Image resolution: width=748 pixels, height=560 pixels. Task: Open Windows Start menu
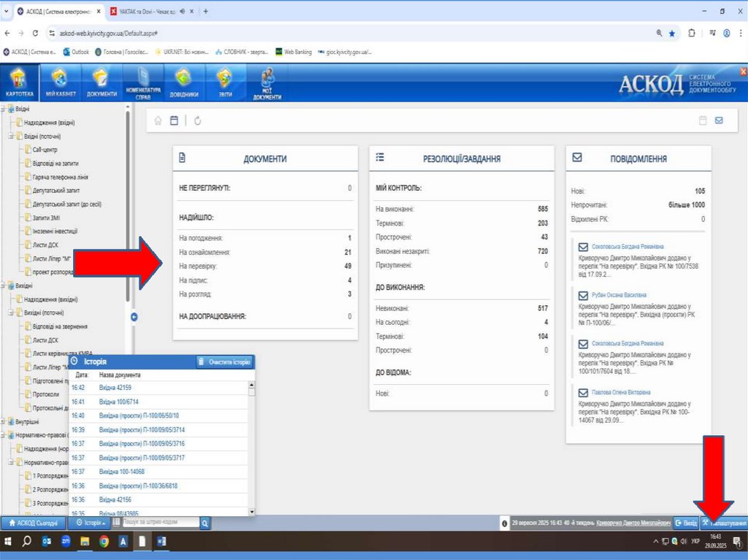[x=8, y=542]
